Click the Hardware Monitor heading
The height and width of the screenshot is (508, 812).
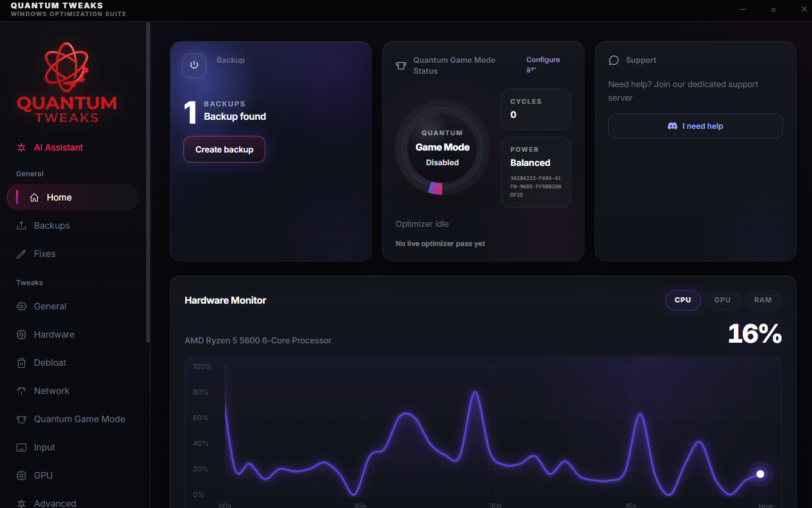tap(226, 300)
